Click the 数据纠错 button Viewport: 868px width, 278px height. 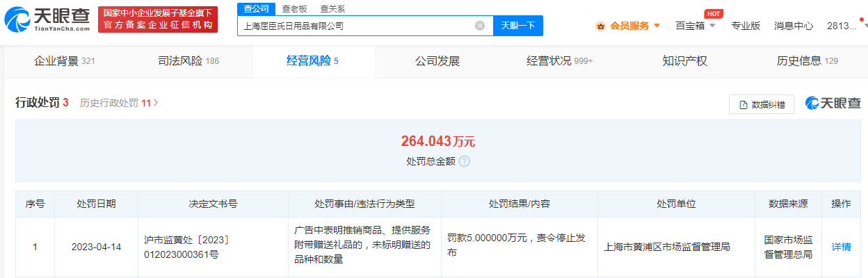(x=762, y=104)
